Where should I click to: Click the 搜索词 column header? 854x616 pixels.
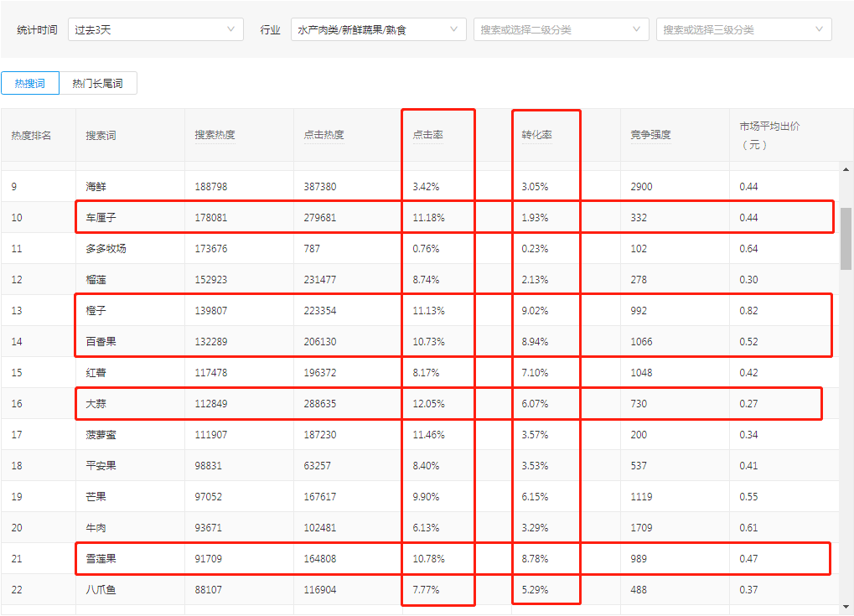[101, 136]
